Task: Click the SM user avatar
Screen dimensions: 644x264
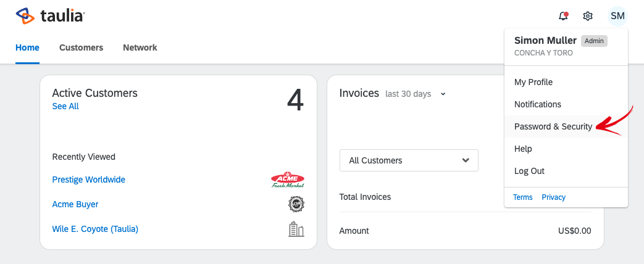Action: (617, 16)
